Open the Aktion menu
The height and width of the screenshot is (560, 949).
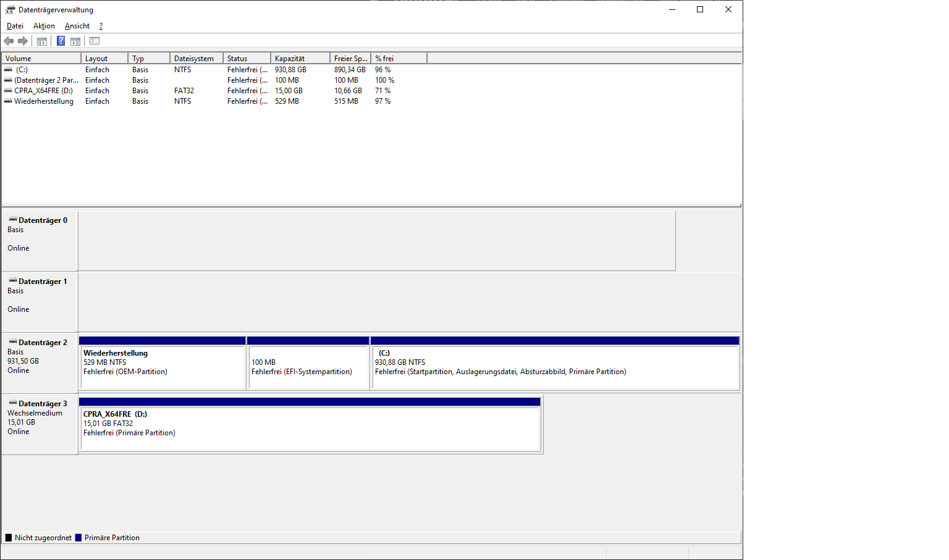44,26
